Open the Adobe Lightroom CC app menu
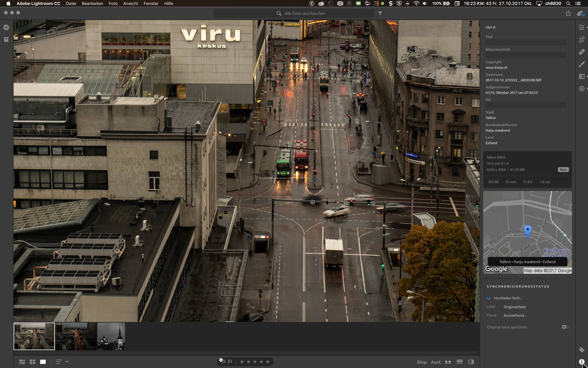The image size is (588, 368). [x=38, y=3]
